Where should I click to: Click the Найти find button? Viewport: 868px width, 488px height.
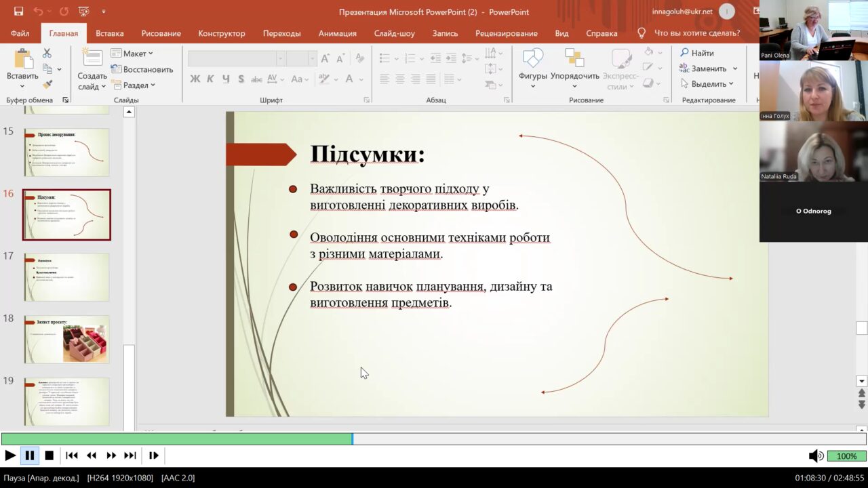click(697, 53)
